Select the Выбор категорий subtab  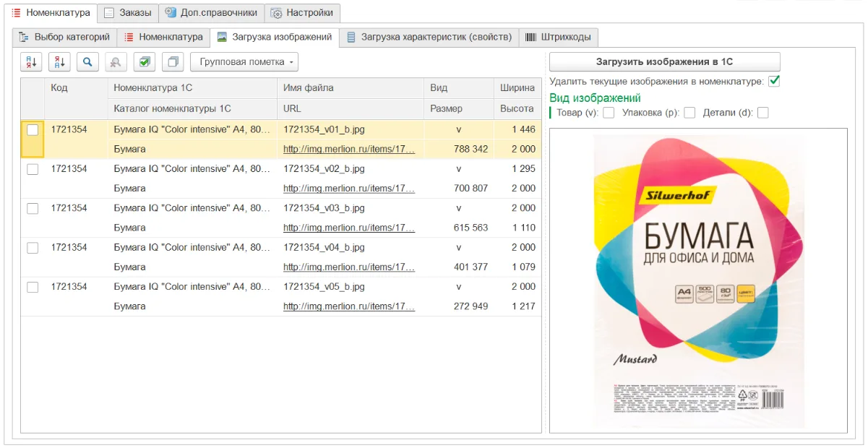[65, 37]
